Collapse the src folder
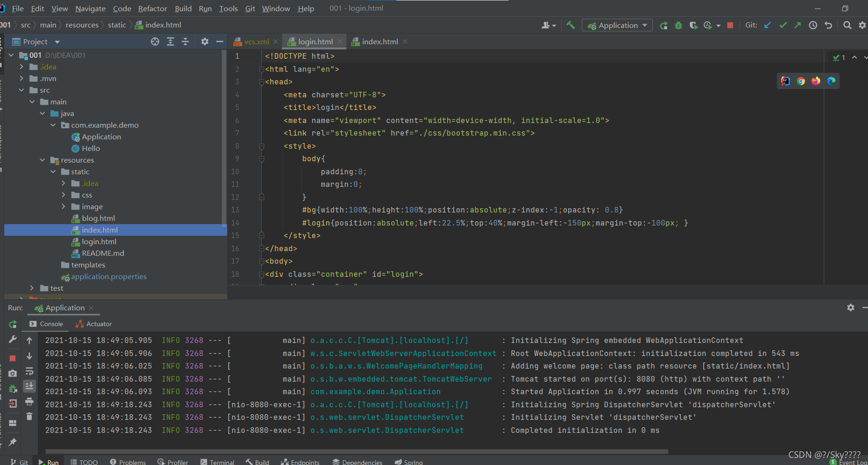868x465 pixels. tap(21, 90)
